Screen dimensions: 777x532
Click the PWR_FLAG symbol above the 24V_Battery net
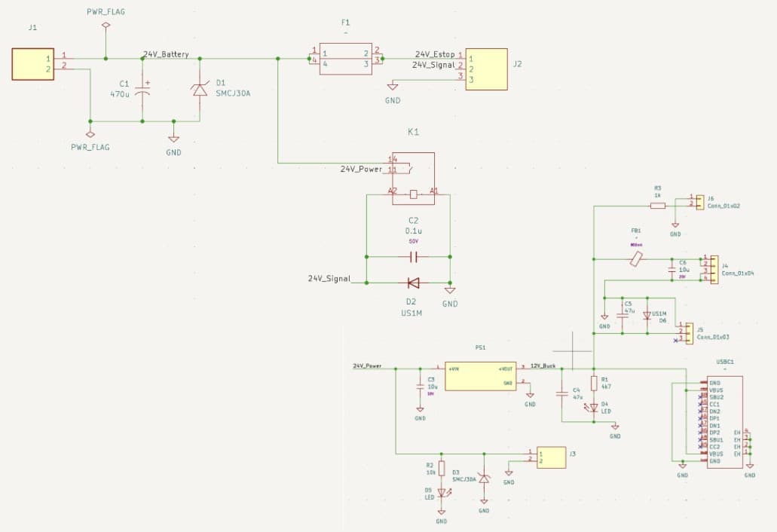click(x=105, y=26)
